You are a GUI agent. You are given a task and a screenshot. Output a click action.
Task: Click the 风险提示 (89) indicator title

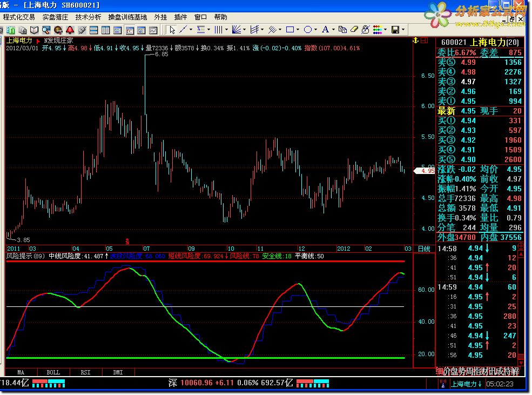pos(25,256)
